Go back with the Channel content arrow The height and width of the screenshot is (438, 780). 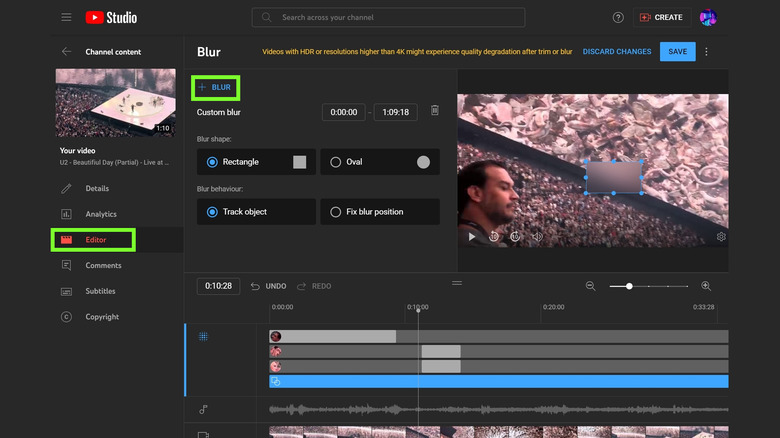pyautogui.click(x=66, y=52)
